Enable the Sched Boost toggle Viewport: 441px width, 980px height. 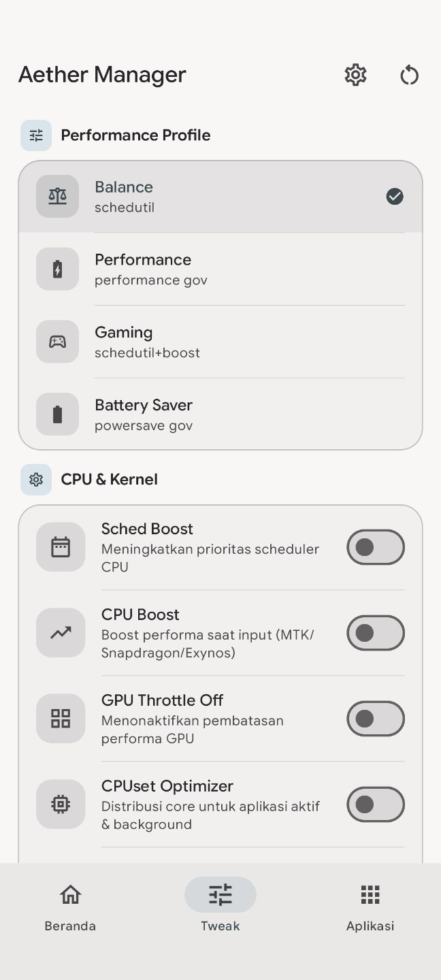(375, 547)
